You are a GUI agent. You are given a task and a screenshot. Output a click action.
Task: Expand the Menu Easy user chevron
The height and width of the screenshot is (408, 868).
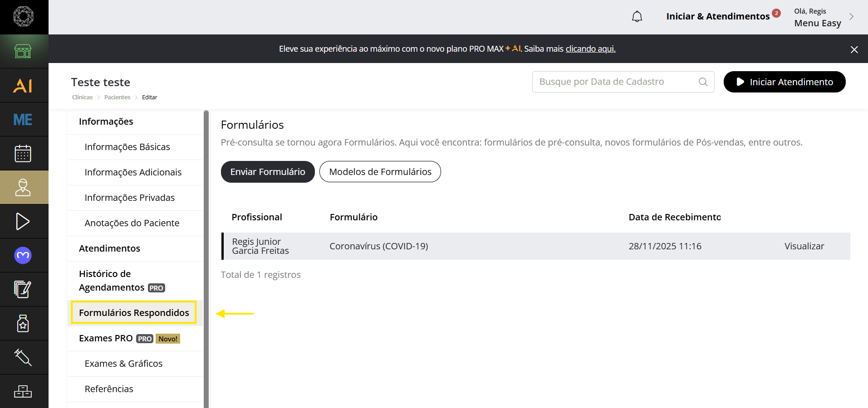pyautogui.click(x=851, y=17)
